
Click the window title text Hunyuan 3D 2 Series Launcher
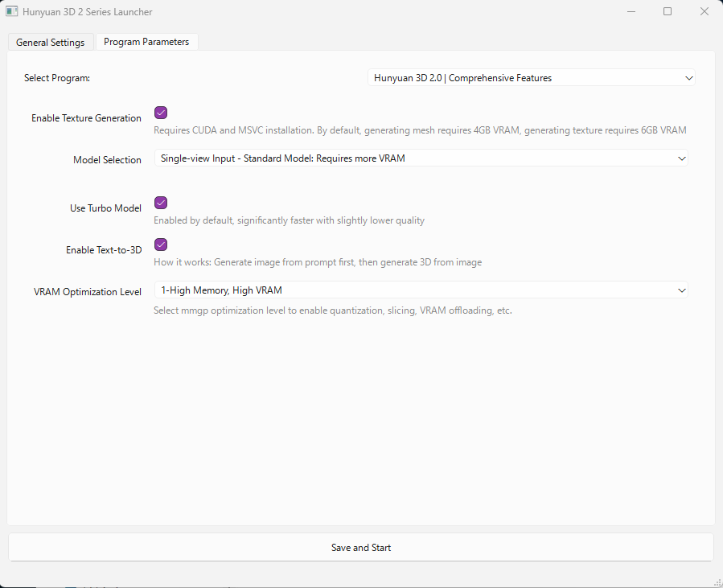(x=88, y=12)
